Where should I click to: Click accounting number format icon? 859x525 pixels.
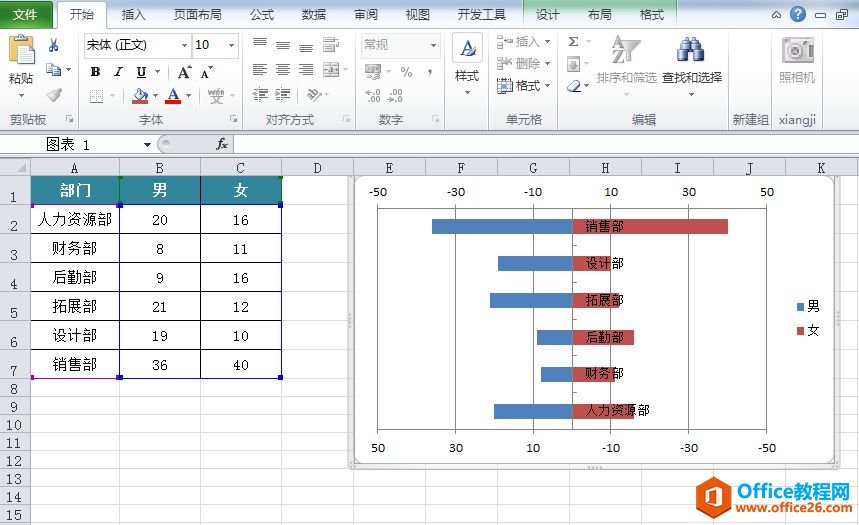pos(373,71)
